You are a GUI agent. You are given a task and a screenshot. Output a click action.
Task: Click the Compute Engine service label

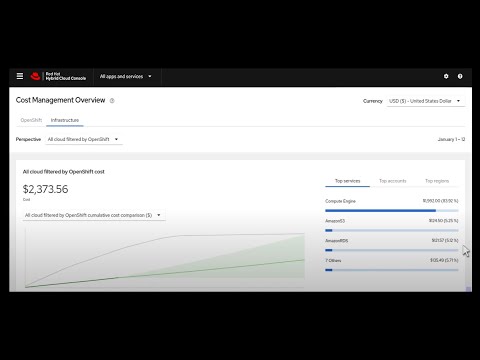(340, 201)
